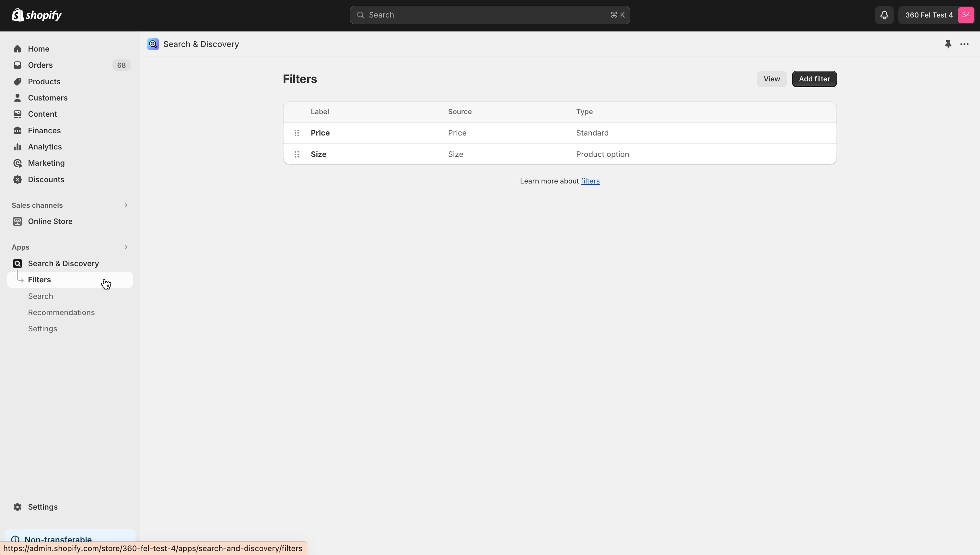Click the 'Product option' type cell

[x=602, y=154]
